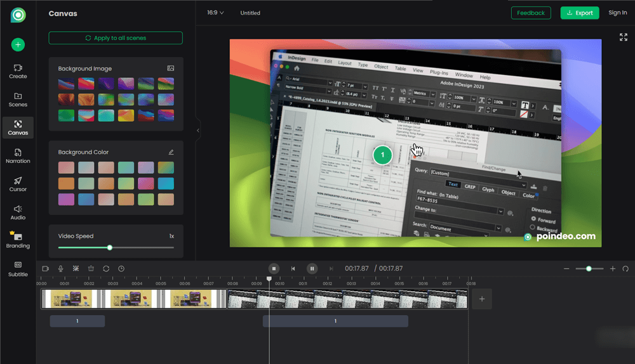Stop the video playback
The width and height of the screenshot is (635, 364).
click(273, 269)
